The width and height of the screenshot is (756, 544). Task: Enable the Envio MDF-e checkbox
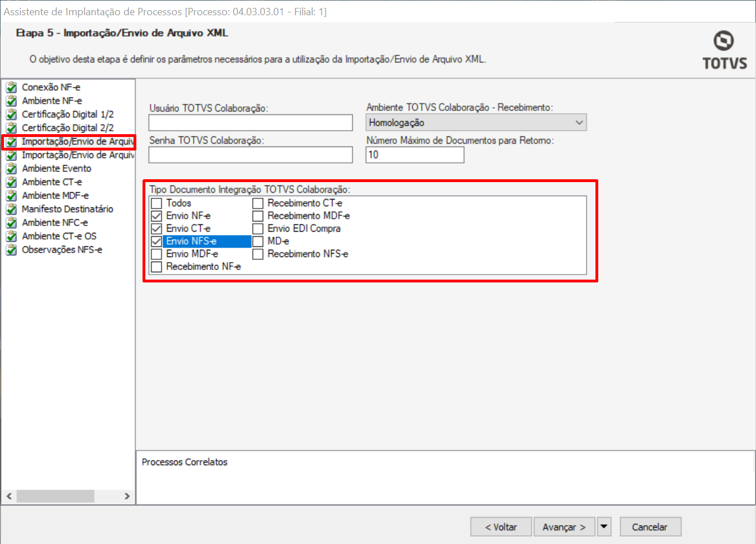[157, 254]
